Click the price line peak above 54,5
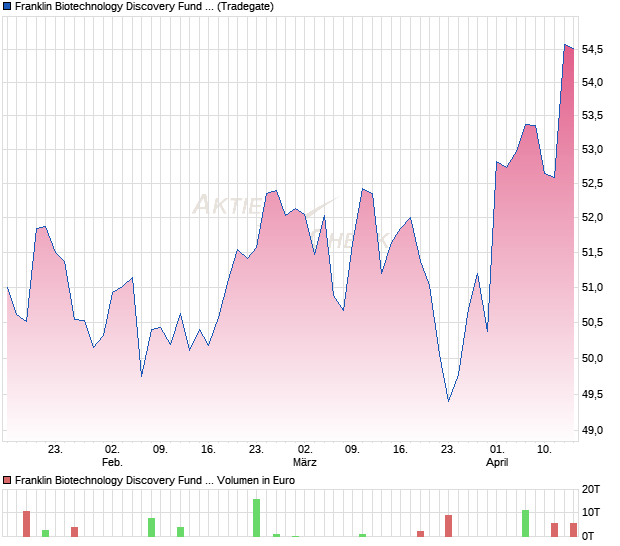The height and width of the screenshot is (546, 620). 565,45
